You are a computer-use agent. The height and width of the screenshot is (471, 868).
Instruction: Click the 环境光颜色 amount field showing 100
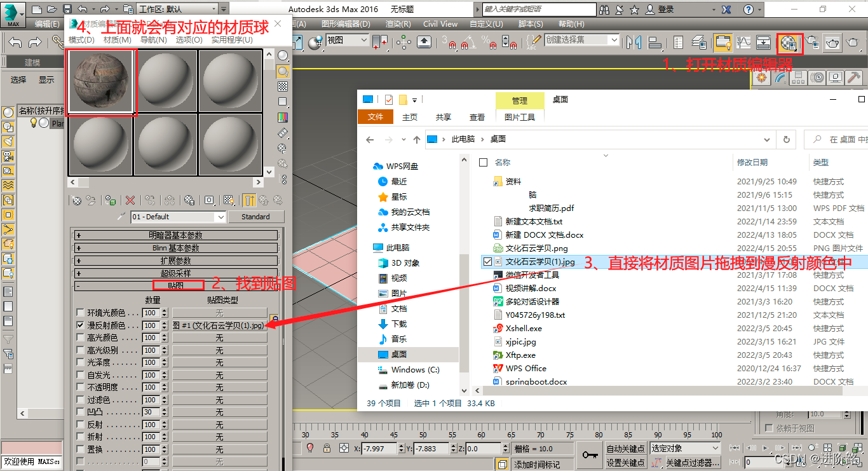tap(151, 313)
